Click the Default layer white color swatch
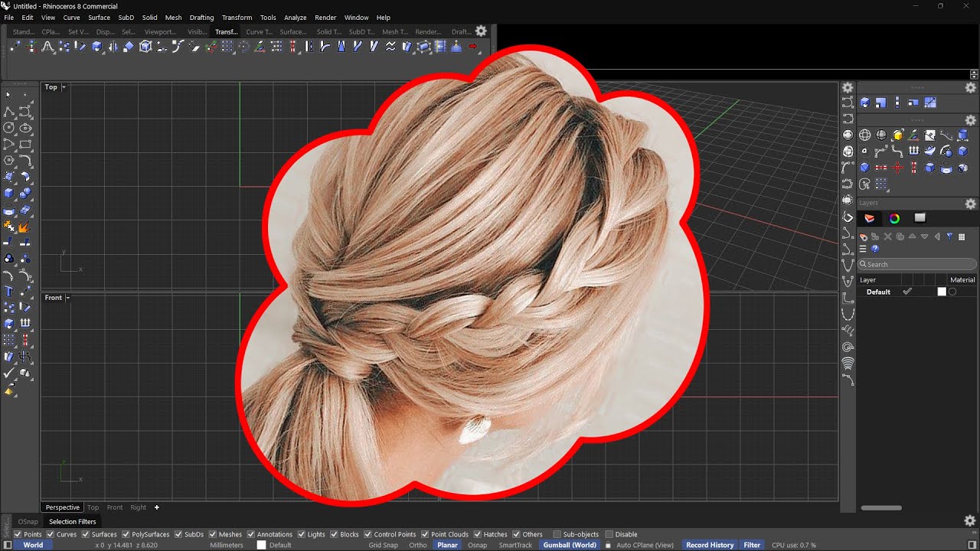This screenshot has height=551, width=980. [942, 292]
